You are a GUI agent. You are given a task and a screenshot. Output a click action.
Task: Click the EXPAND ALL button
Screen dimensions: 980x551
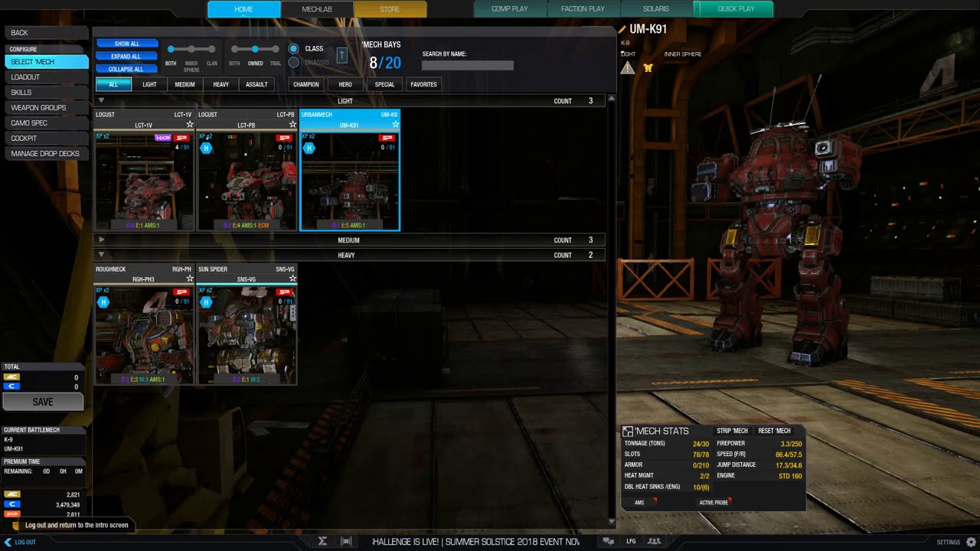127,56
